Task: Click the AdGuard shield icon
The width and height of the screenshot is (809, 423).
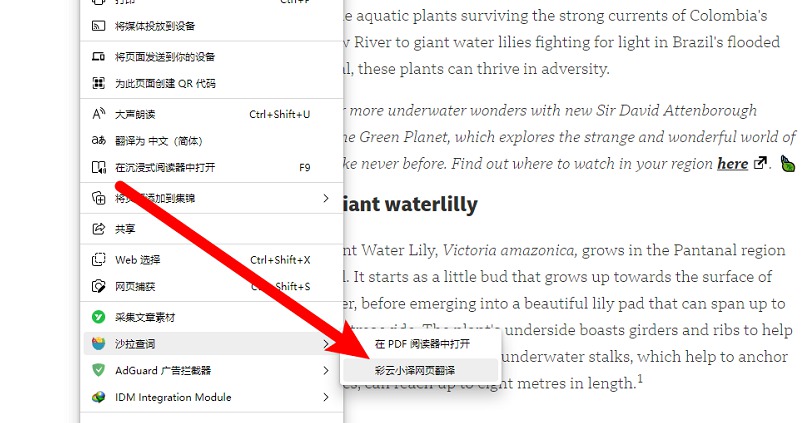Action: pyautogui.click(x=98, y=370)
